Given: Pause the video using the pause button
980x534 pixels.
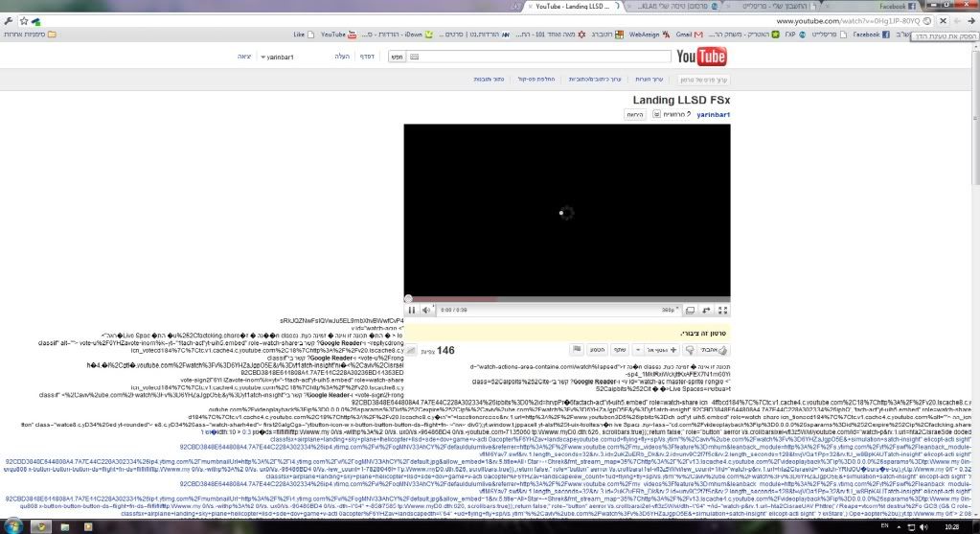Looking at the screenshot, I should [x=411, y=311].
